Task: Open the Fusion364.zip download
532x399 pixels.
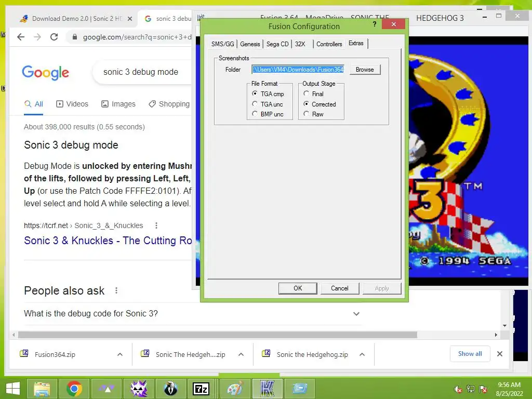Action: 54,354
